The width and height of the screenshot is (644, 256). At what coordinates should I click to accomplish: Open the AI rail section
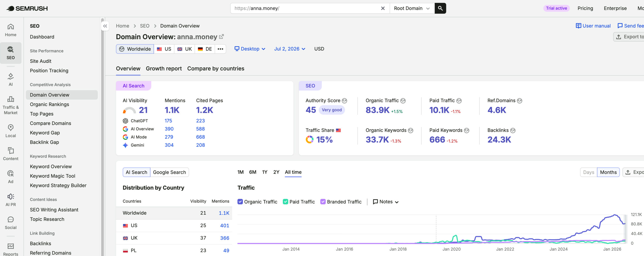click(11, 80)
